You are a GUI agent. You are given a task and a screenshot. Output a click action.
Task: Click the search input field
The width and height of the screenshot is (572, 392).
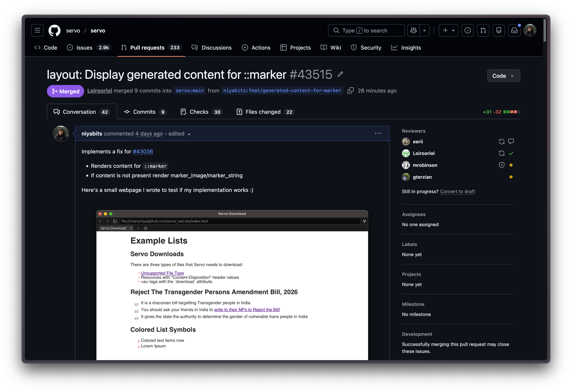(x=366, y=31)
